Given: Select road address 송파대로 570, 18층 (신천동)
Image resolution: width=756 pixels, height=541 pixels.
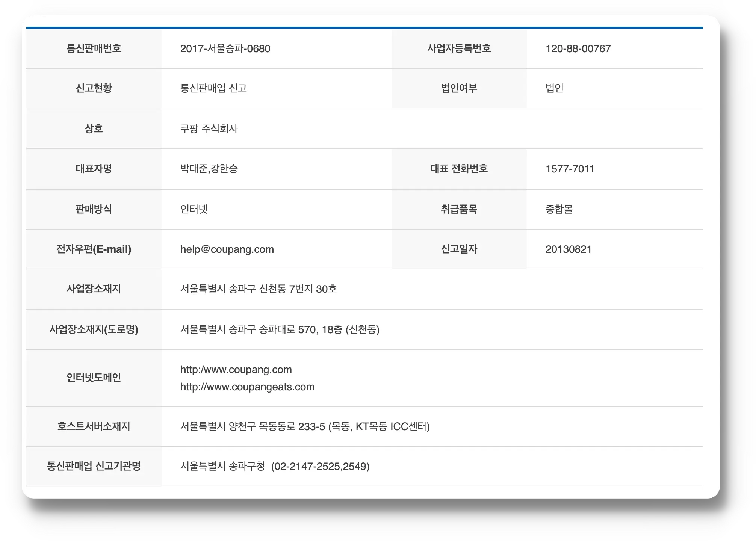Looking at the screenshot, I should click(x=319, y=329).
